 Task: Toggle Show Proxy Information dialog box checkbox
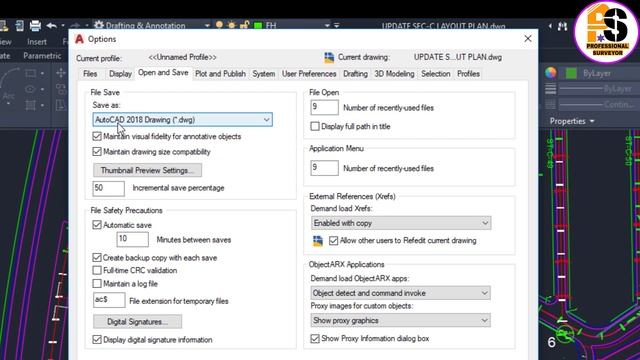[x=315, y=338]
